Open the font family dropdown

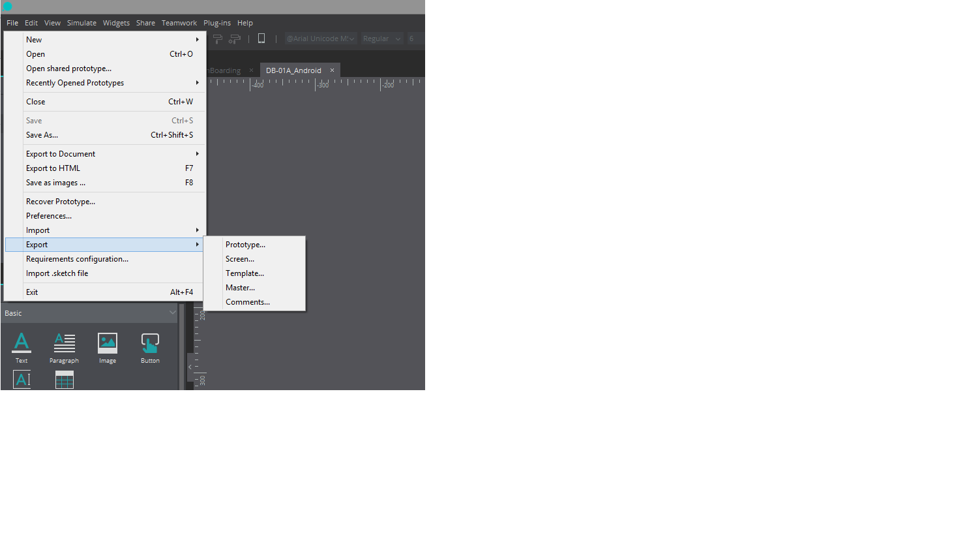tap(321, 38)
